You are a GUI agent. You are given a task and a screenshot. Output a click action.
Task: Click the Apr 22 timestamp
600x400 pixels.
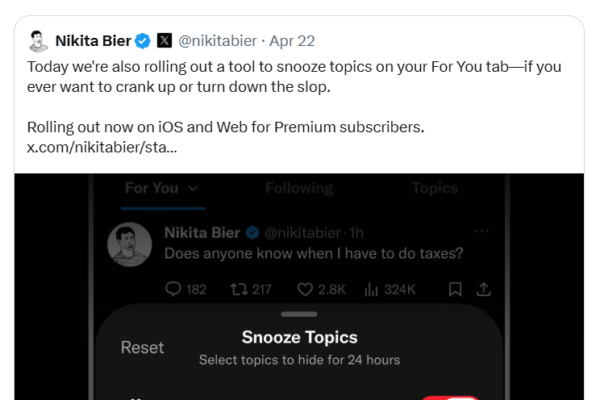(x=292, y=41)
